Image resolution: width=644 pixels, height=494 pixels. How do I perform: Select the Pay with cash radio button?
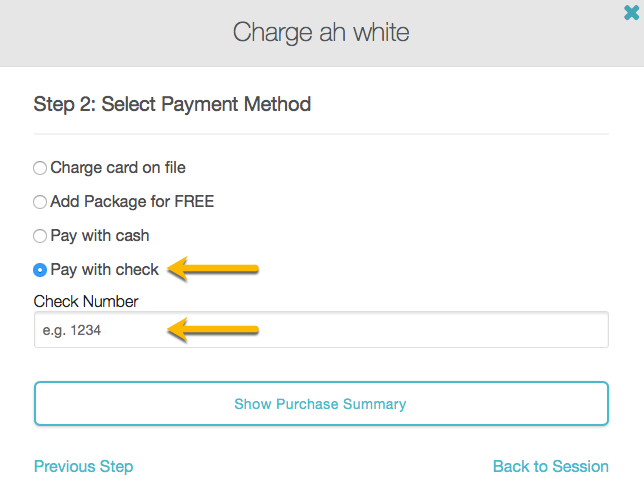click(40, 236)
